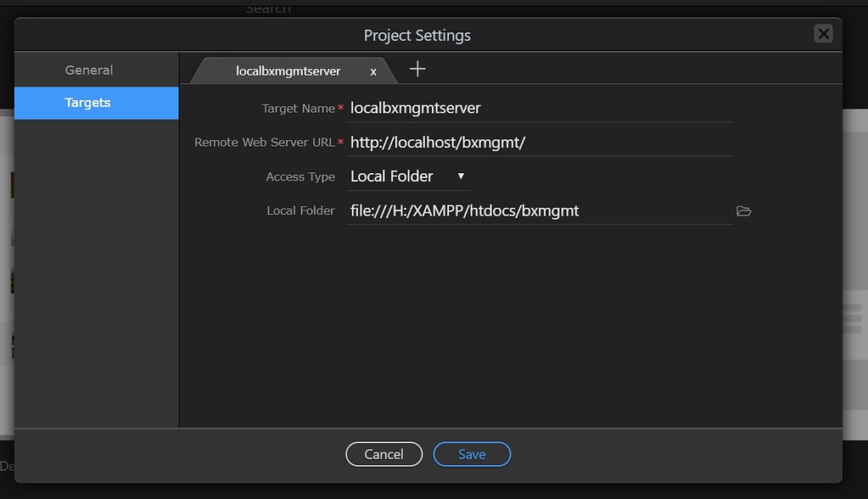This screenshot has width=868, height=499.
Task: Save the project settings
Action: click(472, 453)
